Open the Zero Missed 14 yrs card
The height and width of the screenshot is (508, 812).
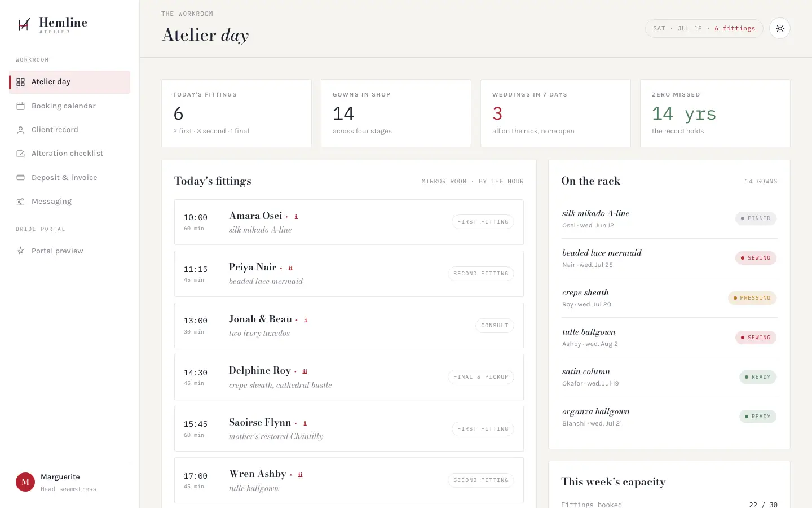[715, 113]
